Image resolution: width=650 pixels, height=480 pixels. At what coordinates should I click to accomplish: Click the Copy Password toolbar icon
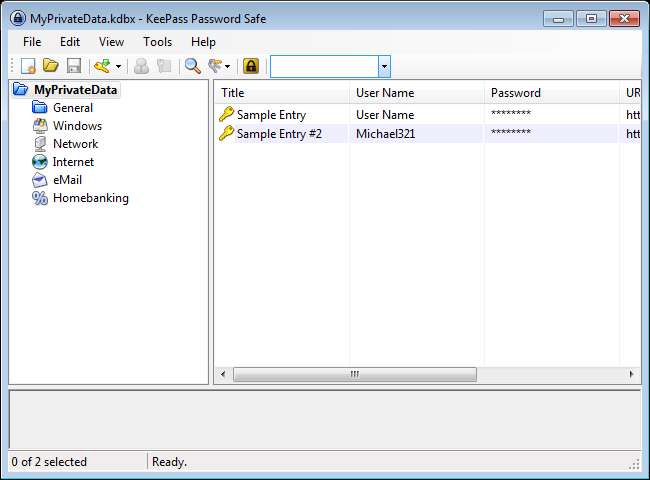pos(164,66)
